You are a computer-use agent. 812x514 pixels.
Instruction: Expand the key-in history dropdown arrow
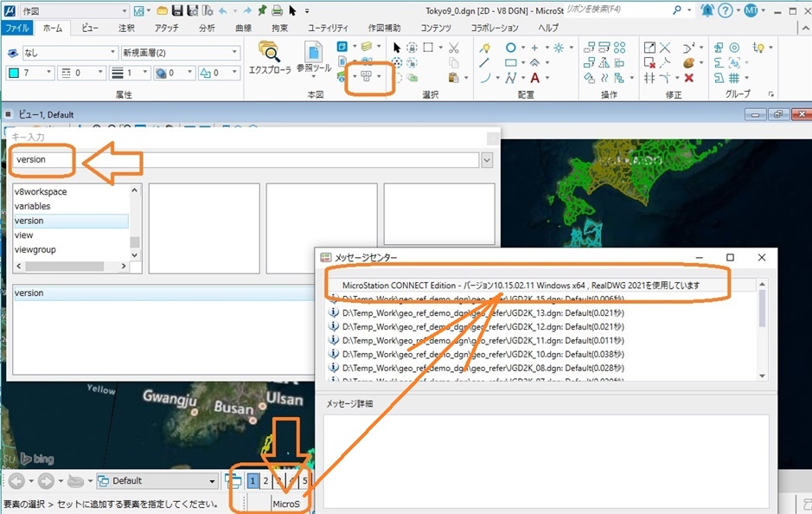click(487, 160)
